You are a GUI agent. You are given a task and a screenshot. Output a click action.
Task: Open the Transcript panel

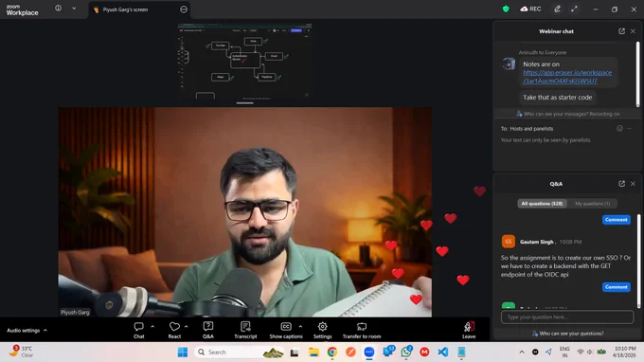tap(245, 330)
